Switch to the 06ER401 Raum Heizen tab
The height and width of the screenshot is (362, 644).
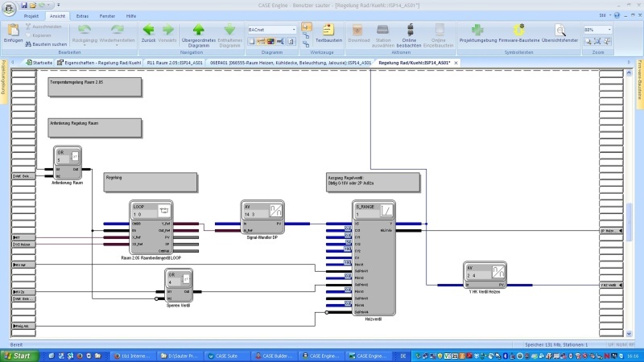click(291, 63)
